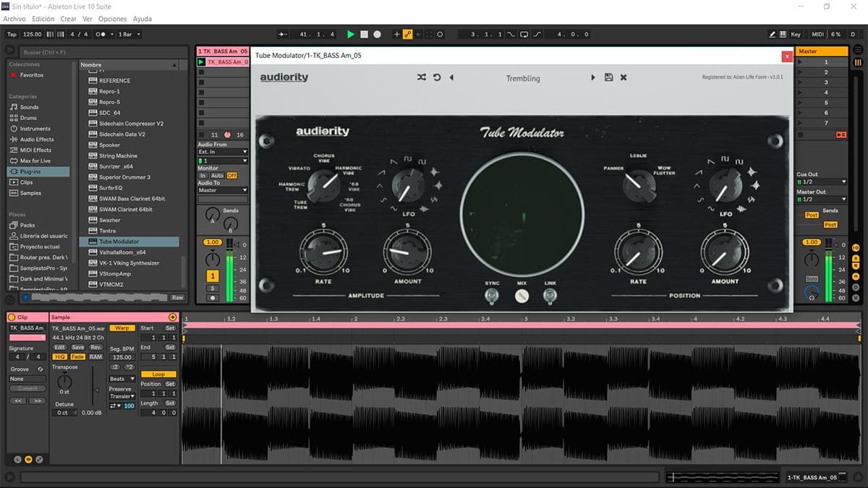Image resolution: width=868 pixels, height=488 pixels.
Task: Click the master Solo/Cue headphone knob
Action: (x=812, y=294)
